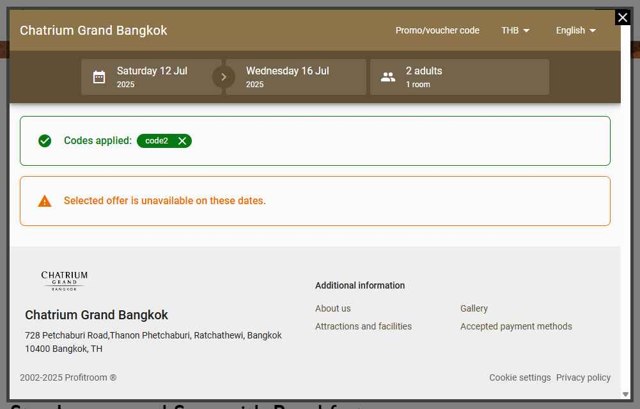This screenshot has width=640, height=409.
Task: Click the green check icon beside Codes applied
Action: pyautogui.click(x=44, y=141)
